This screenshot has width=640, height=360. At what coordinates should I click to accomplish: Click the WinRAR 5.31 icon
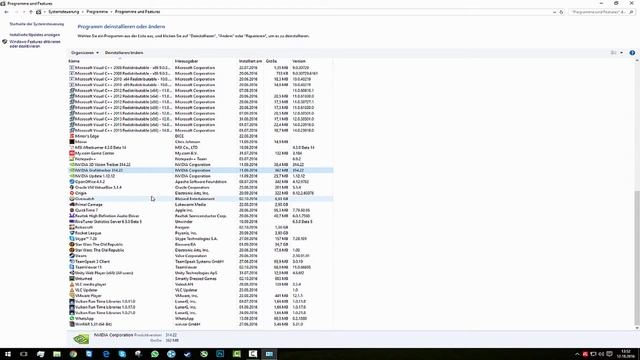pos(72,324)
